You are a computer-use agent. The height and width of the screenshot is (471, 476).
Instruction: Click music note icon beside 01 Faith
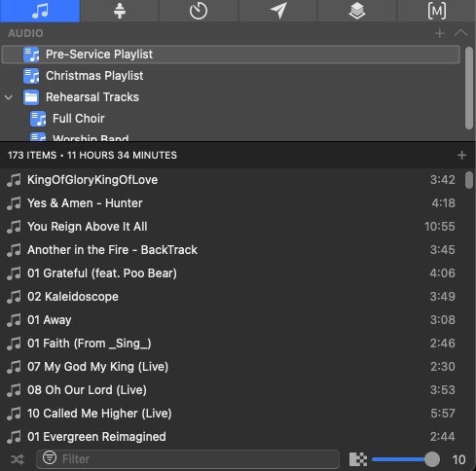click(x=14, y=344)
